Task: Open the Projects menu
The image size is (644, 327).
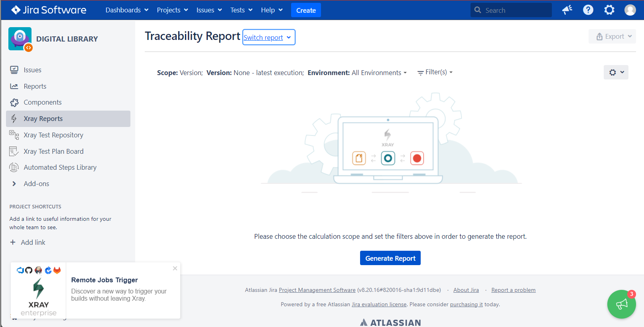Action: 172,10
